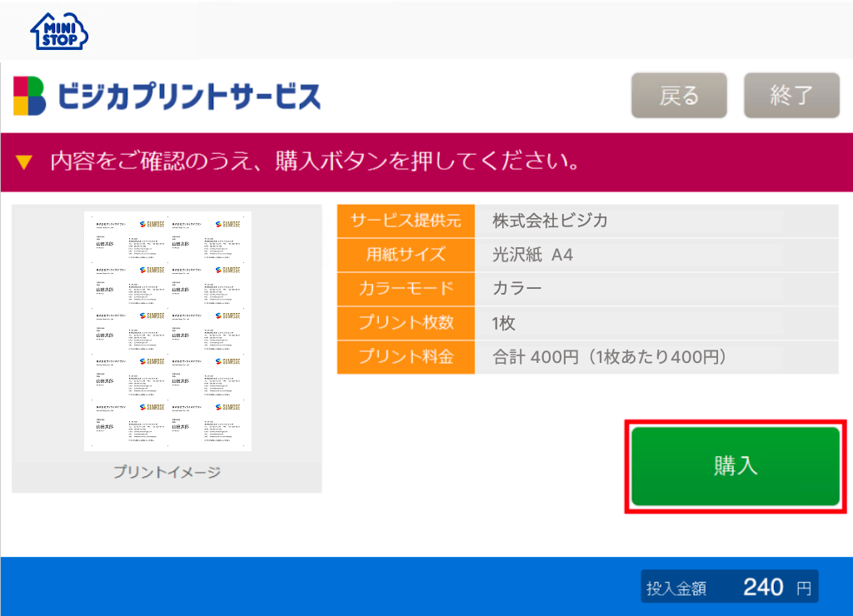Select the 用紙サイズ label cell

coord(406,255)
